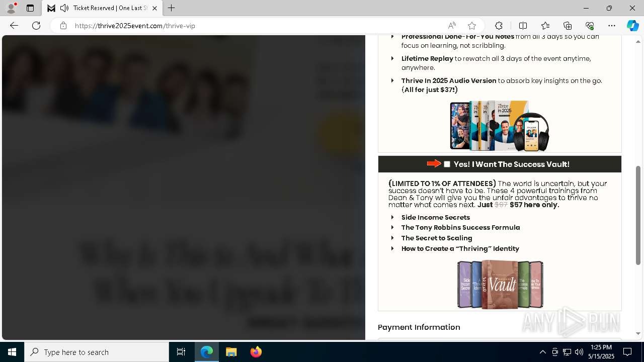Click the Thrive 2025 bundle image
644x362 pixels.
click(x=500, y=126)
